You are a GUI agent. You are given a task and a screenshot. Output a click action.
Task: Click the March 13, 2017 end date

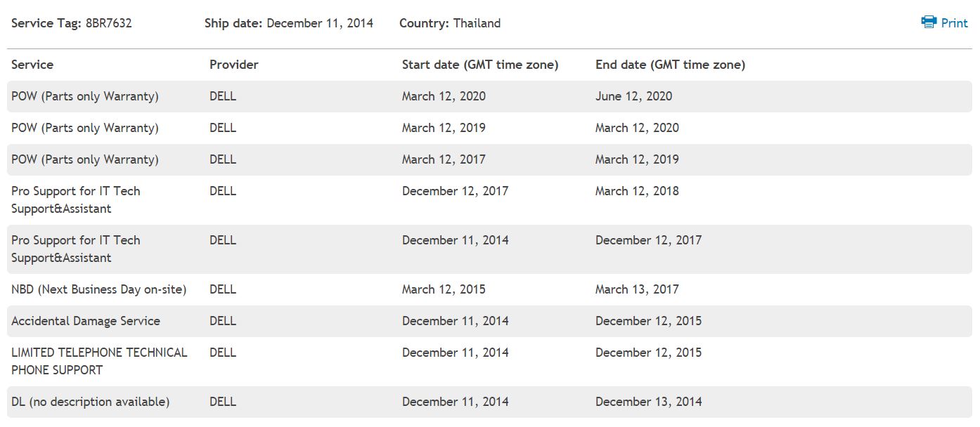click(x=637, y=289)
